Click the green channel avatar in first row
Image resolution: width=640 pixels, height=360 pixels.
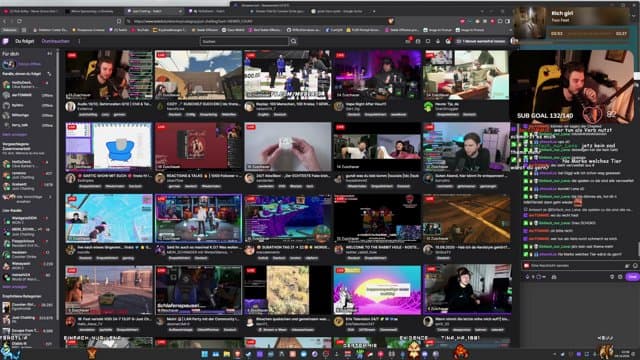tap(428, 107)
